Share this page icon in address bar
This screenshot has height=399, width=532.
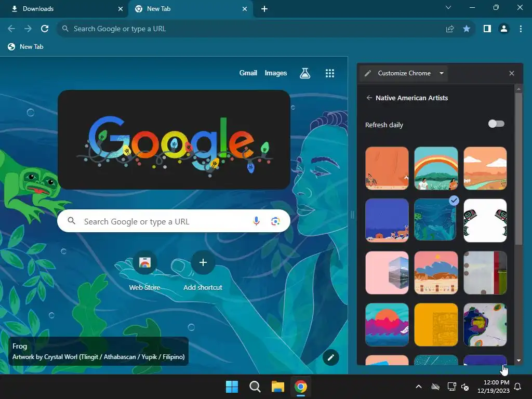click(x=450, y=29)
